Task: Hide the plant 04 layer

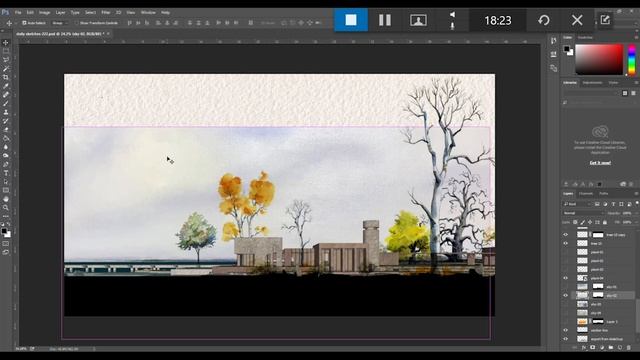Action: tap(566, 278)
